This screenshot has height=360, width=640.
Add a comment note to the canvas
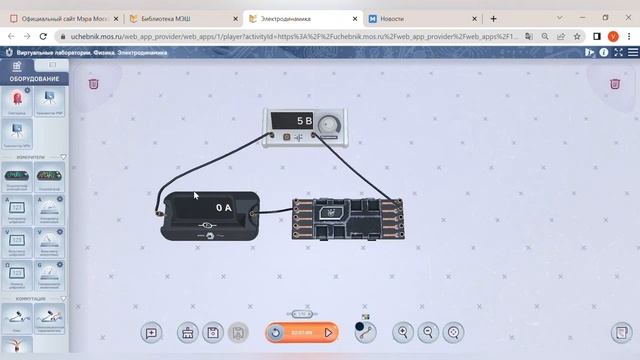(151, 333)
